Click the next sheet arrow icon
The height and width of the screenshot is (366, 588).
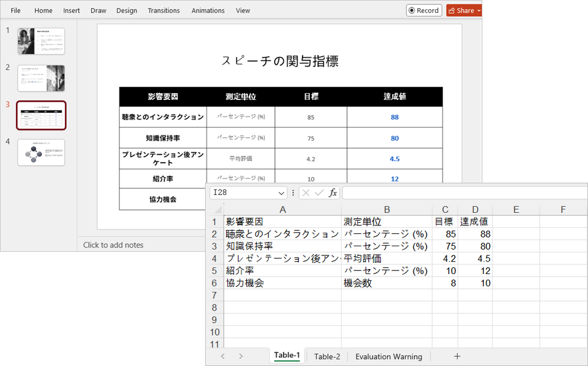[241, 356]
